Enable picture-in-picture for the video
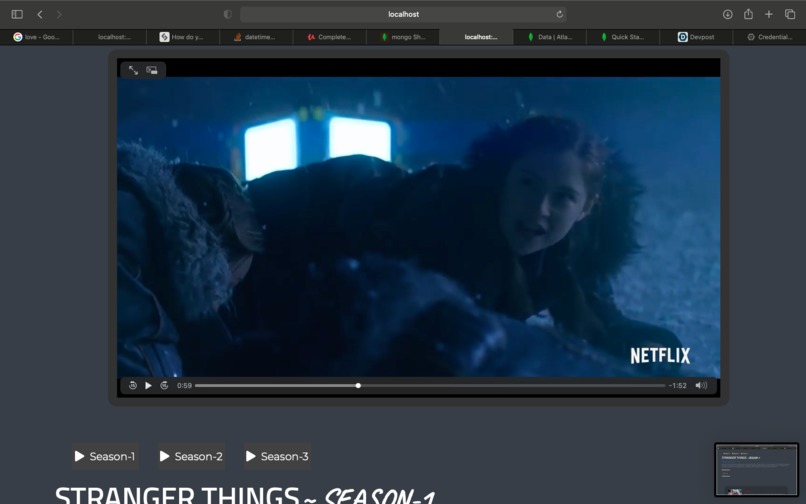The height and width of the screenshot is (504, 806). pos(152,70)
